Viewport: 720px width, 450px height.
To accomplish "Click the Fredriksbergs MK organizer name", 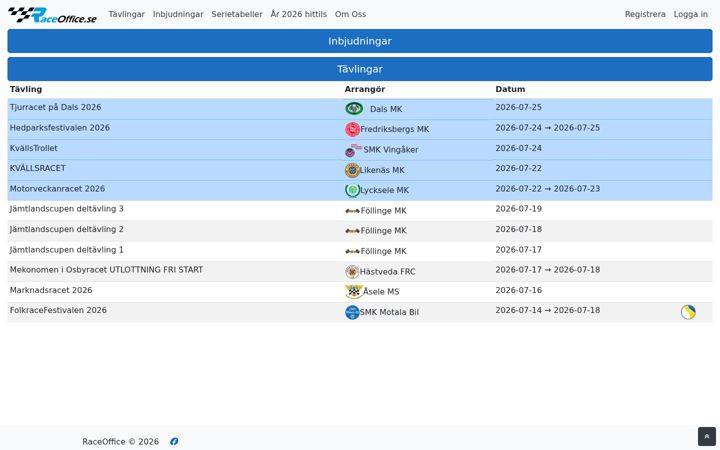I will click(x=394, y=129).
